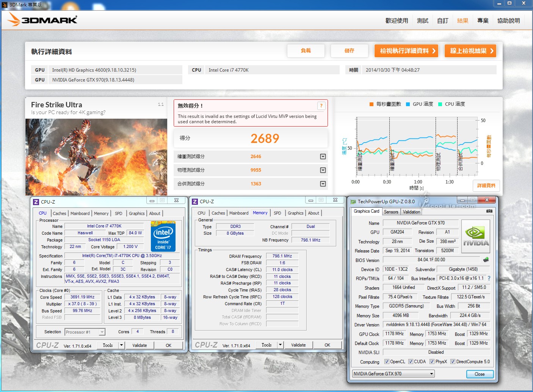
Task: Toggle the CUDA checkbox in GPU-Z
Action: [411, 362]
